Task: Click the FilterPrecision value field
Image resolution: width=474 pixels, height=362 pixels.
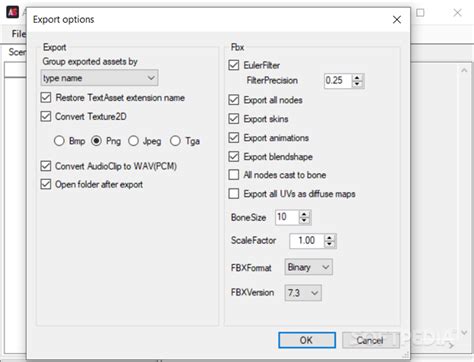Action: 338,81
